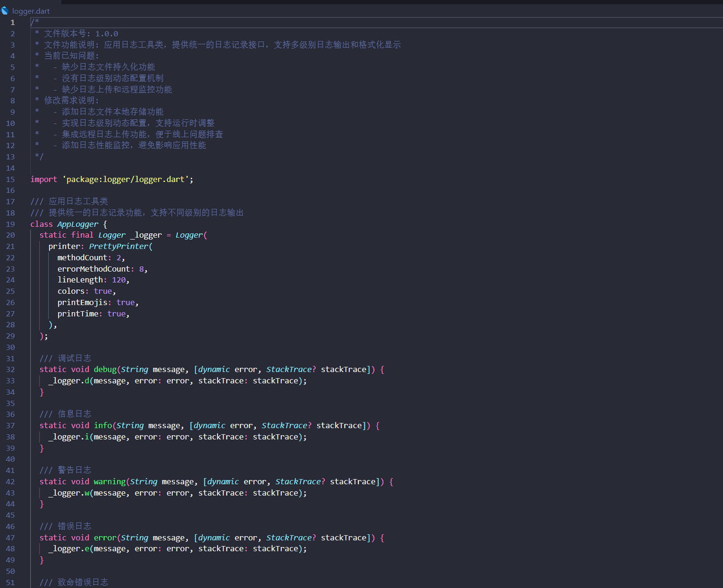This screenshot has height=588, width=723.
Task: Click the Dart file icon beside logger.dart
Action: click(x=5, y=11)
